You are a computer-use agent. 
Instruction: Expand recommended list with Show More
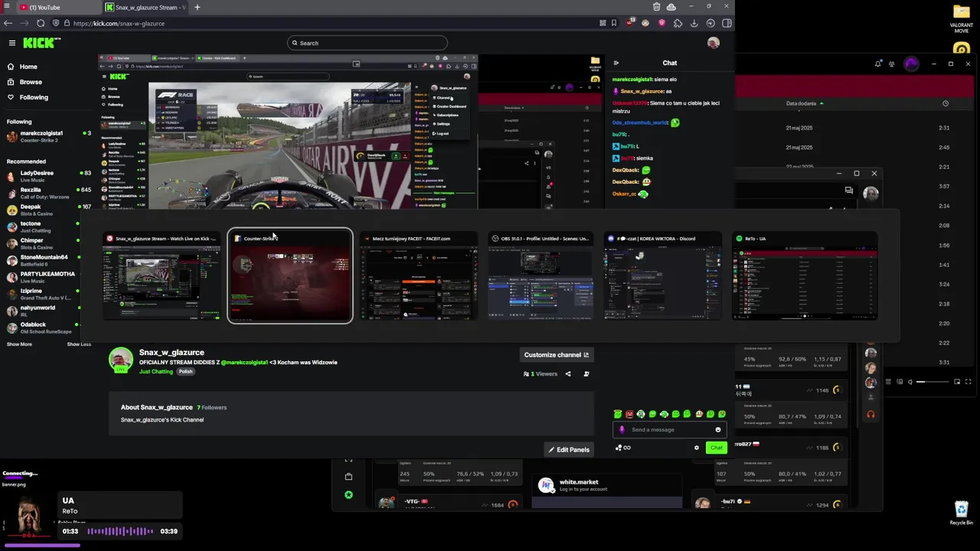[x=19, y=344]
